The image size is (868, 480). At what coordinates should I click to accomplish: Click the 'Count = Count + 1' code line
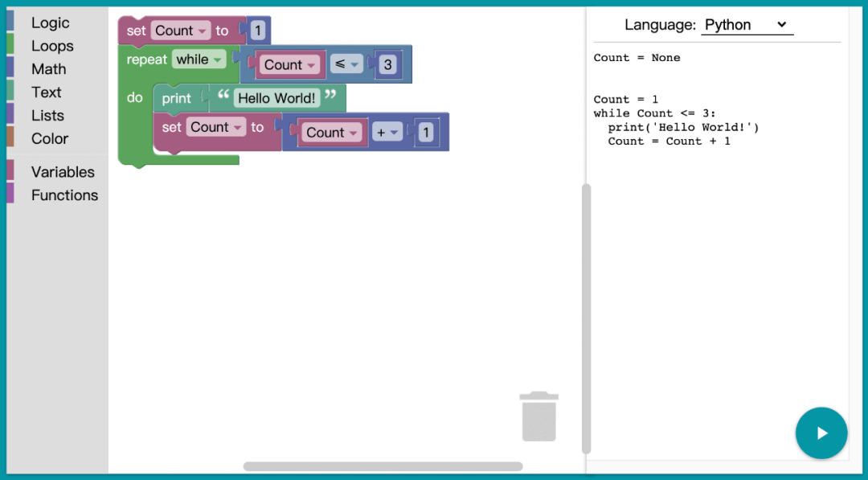[x=669, y=142]
